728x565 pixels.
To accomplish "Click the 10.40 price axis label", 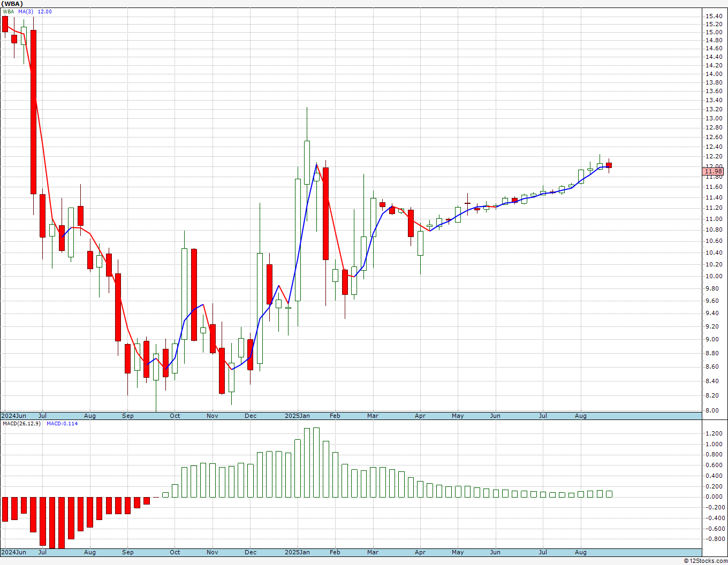I will click(x=714, y=253).
